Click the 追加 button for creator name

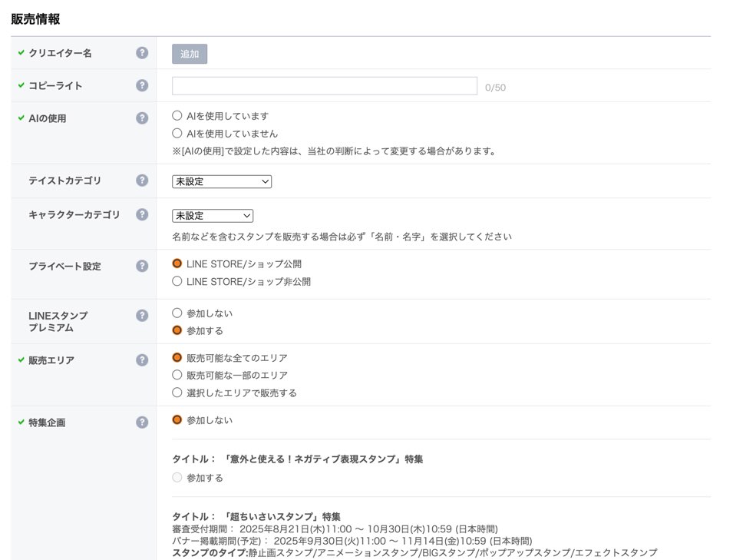point(190,54)
